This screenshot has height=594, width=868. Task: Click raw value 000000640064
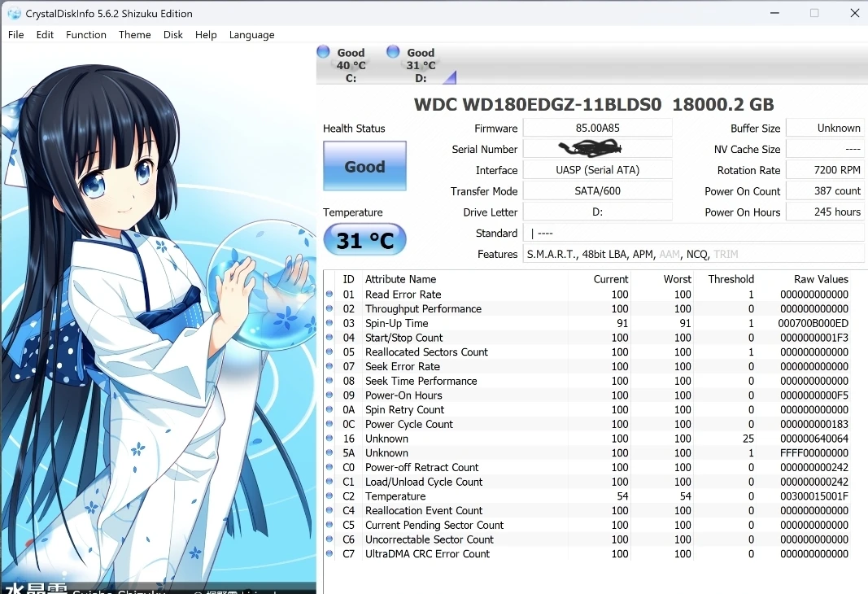click(813, 439)
